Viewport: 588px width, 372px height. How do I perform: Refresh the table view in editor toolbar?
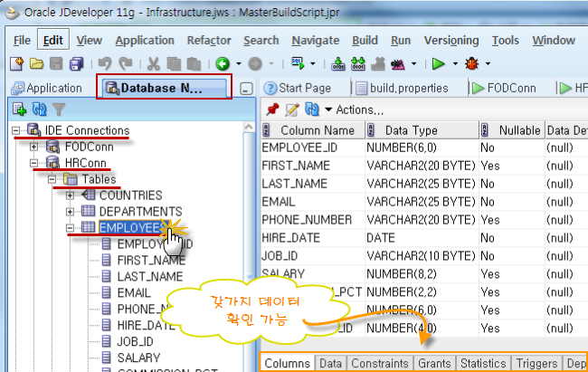click(x=312, y=110)
